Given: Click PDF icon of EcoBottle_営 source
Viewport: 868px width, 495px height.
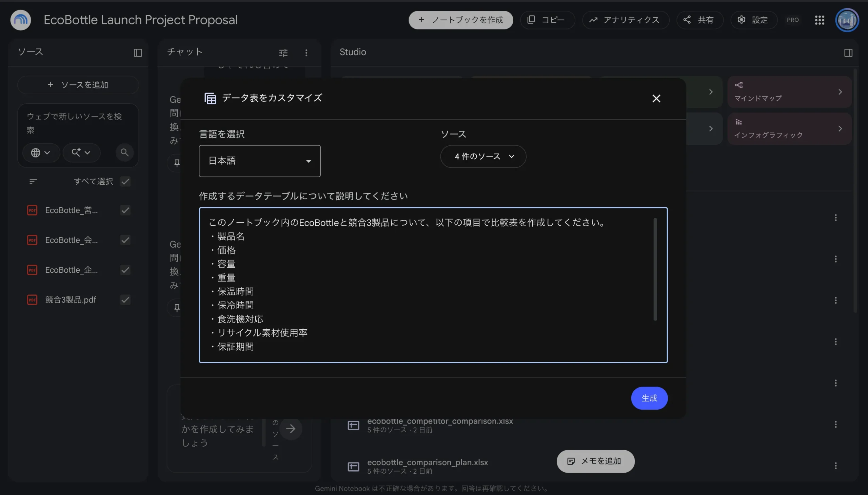Looking at the screenshot, I should 32,210.
